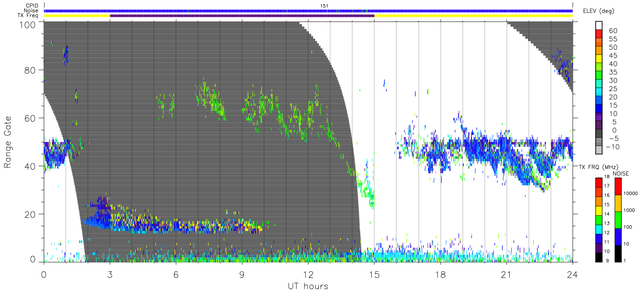Pick the red segment of the TX FRQ bar
Screen dimensions: 644x297
click(599, 183)
